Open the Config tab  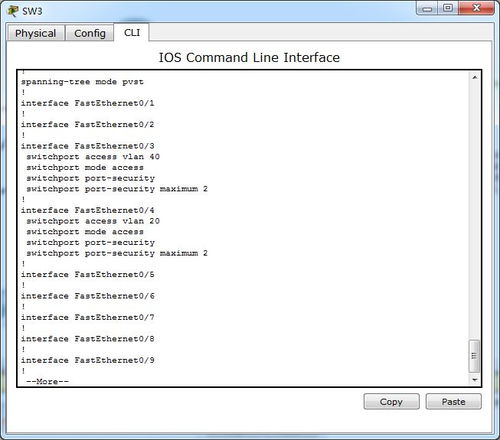pos(90,33)
